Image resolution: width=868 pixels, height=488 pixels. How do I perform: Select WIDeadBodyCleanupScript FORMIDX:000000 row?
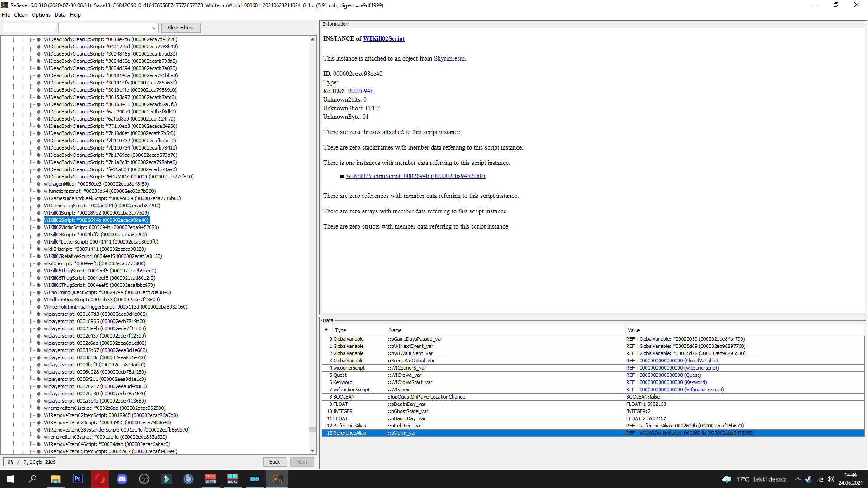[x=119, y=177]
